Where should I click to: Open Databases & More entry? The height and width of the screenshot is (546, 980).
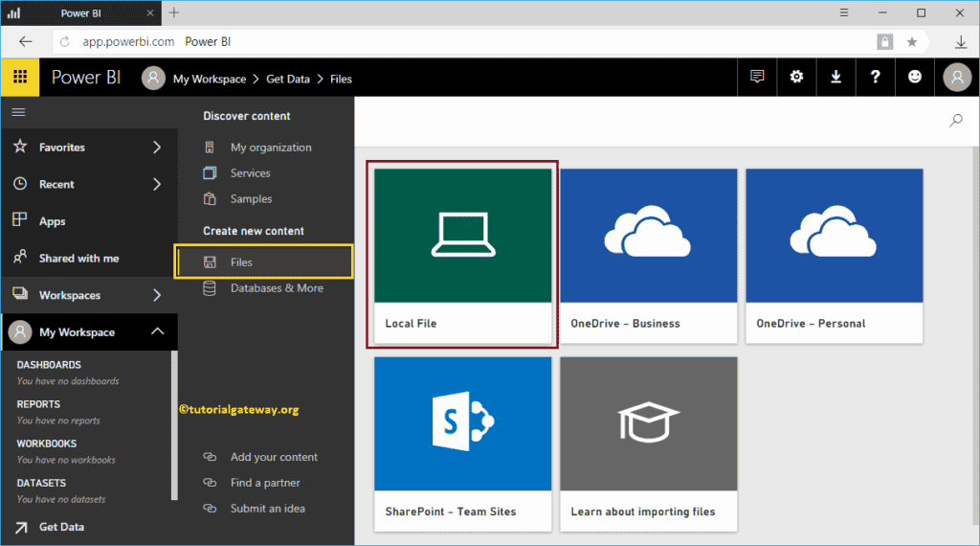point(277,288)
